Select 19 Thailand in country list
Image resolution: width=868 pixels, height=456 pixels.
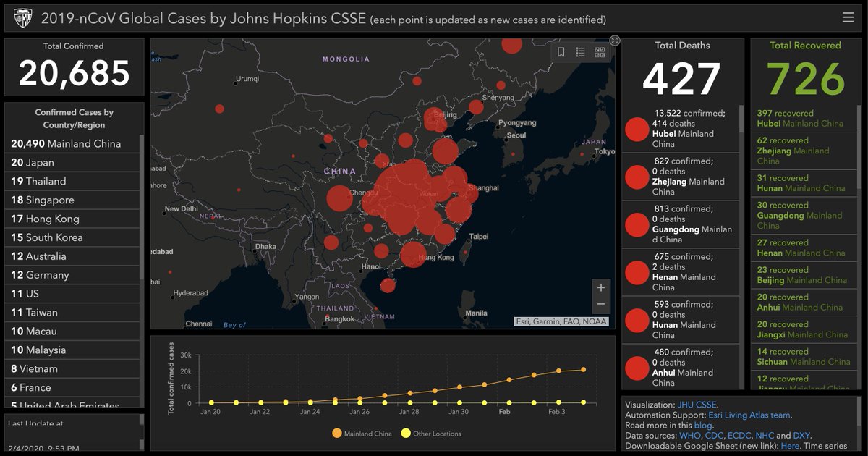tap(72, 181)
